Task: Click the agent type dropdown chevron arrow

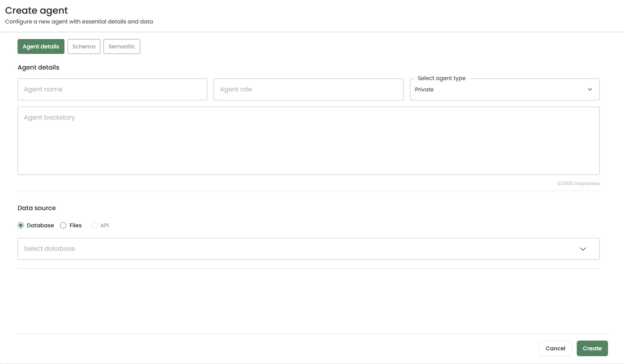Action: (590, 89)
